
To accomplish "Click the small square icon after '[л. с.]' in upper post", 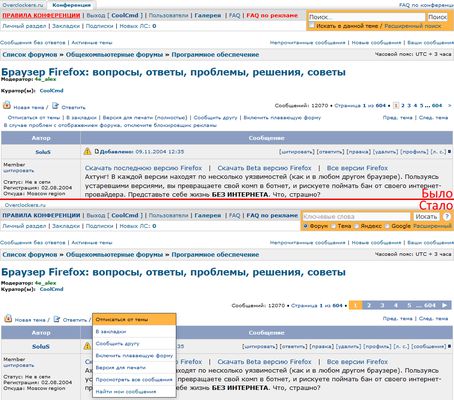I will (449, 152).
